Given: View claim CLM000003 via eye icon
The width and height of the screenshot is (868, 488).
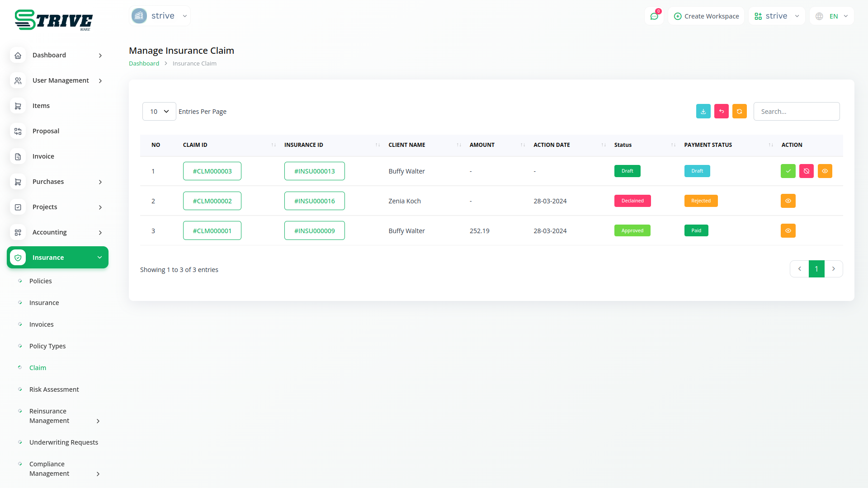Looking at the screenshot, I should click(825, 171).
